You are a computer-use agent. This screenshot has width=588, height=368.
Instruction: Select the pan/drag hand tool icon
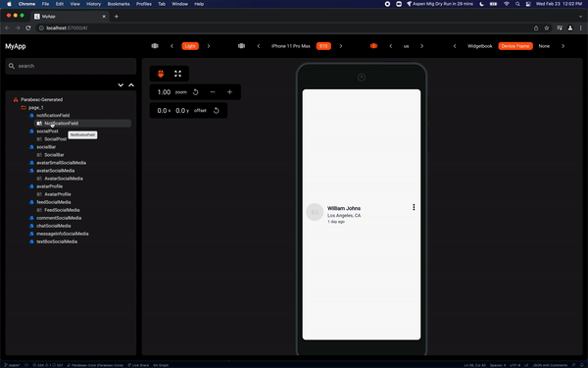(x=161, y=74)
